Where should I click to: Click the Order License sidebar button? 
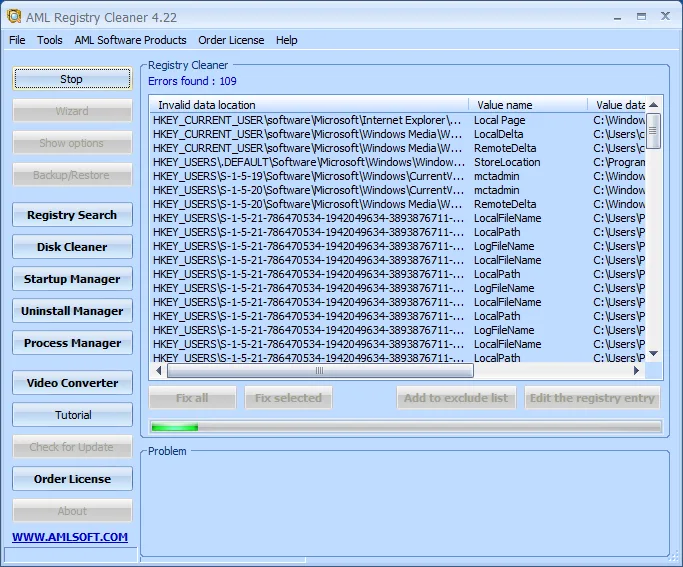[72, 479]
